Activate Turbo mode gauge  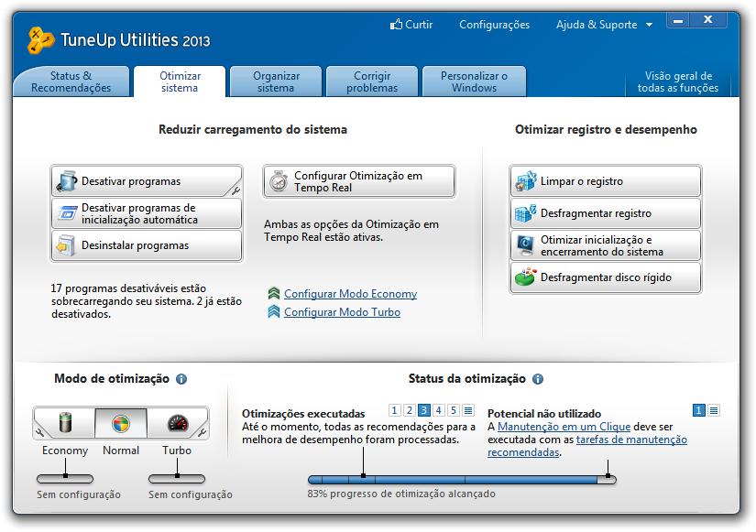point(178,423)
